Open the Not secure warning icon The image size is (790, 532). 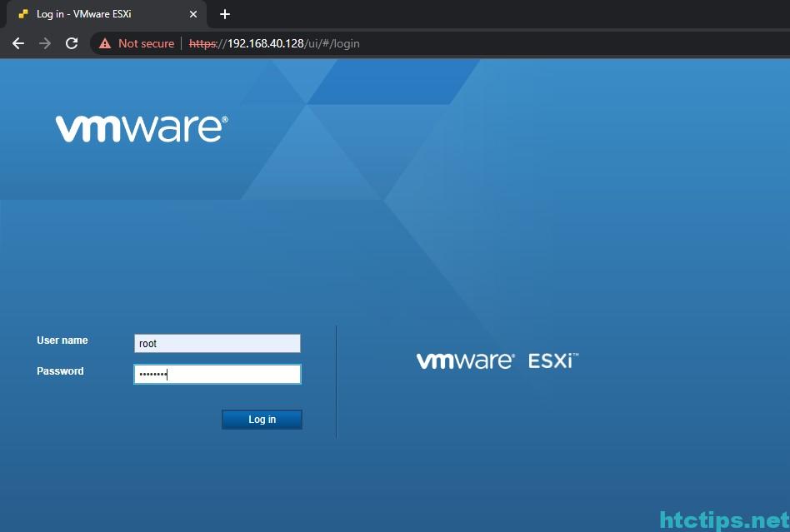pyautogui.click(x=105, y=43)
